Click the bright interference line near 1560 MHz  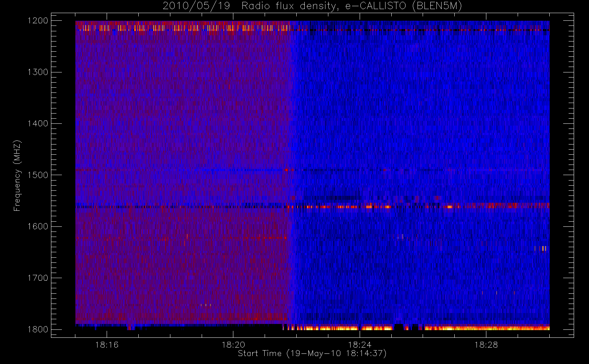[x=417, y=206]
